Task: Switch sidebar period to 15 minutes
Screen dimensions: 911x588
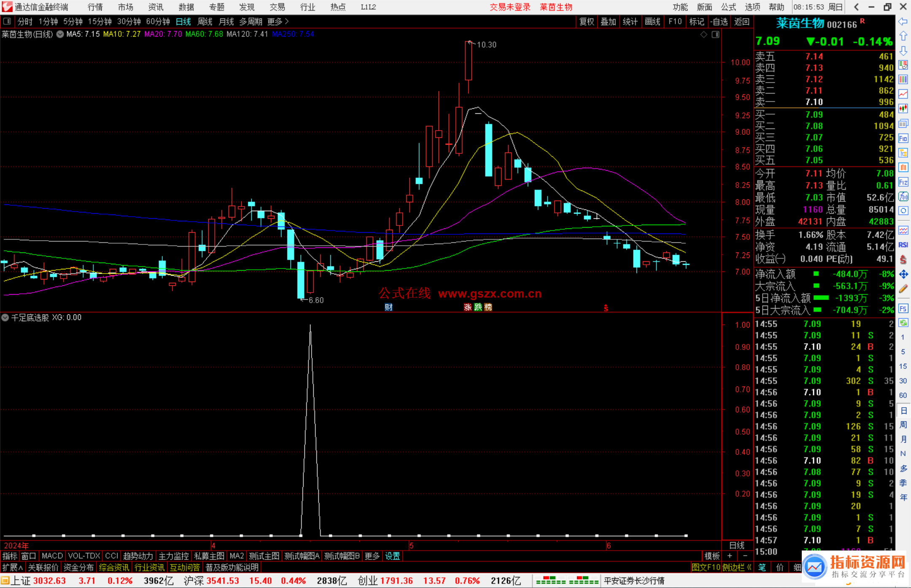Action: click(903, 366)
